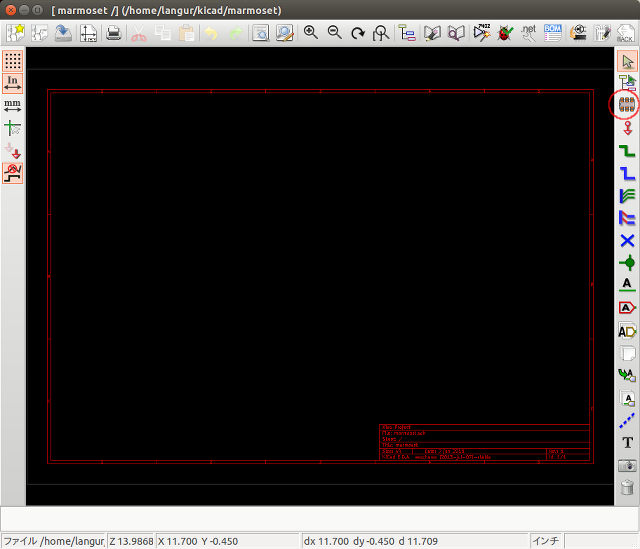Cut the selected item
This screenshot has width=640, height=549.
pyautogui.click(x=139, y=33)
